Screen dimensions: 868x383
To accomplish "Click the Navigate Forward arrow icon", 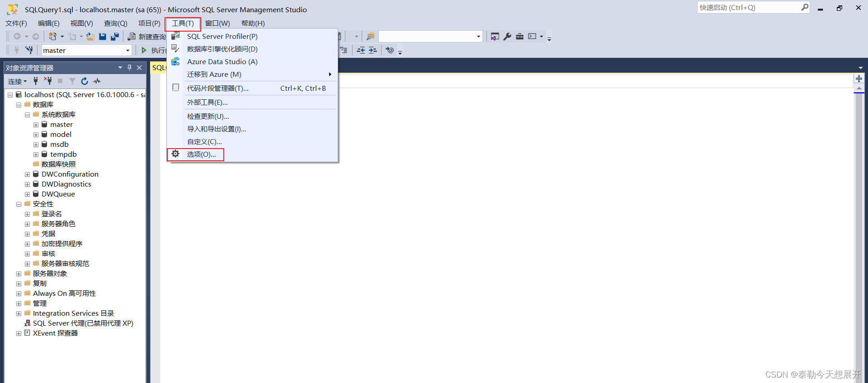I will tap(36, 37).
